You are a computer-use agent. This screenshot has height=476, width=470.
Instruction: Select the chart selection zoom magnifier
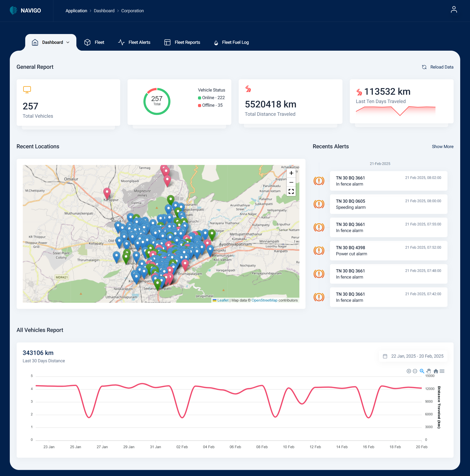point(422,371)
